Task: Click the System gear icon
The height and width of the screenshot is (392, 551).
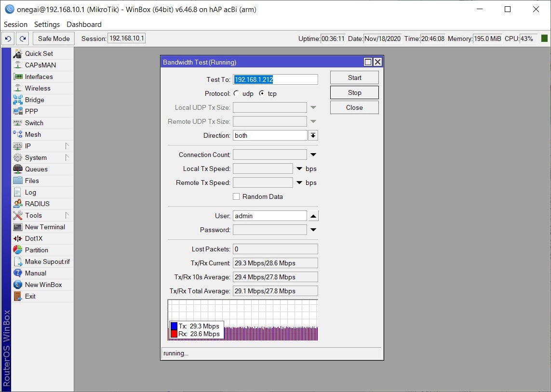Action: [x=17, y=157]
